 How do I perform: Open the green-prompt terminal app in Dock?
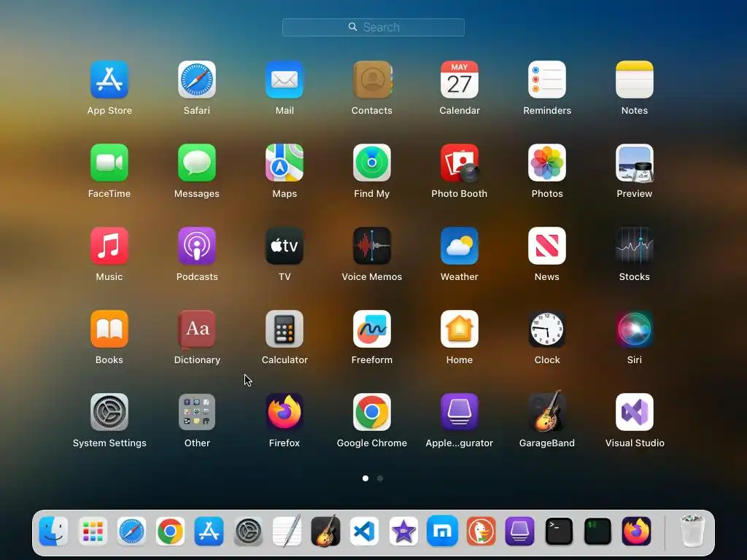coord(597,531)
